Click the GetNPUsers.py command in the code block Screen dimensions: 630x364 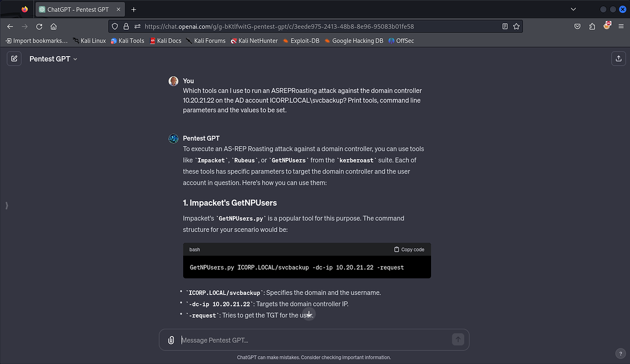click(x=297, y=268)
